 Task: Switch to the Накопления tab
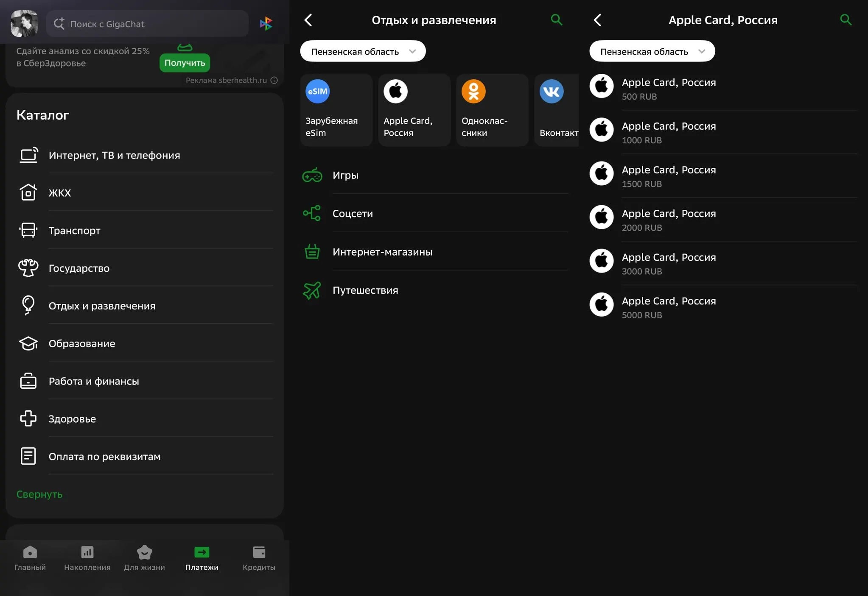point(87,558)
